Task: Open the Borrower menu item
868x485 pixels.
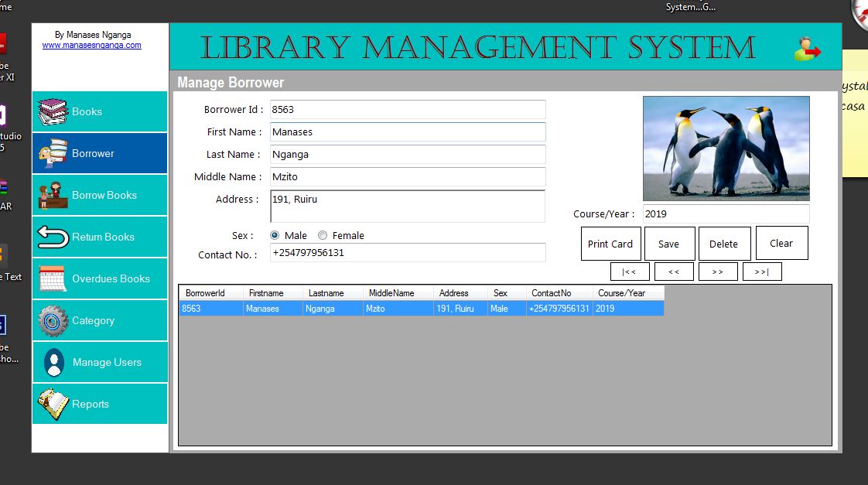Action: point(100,153)
